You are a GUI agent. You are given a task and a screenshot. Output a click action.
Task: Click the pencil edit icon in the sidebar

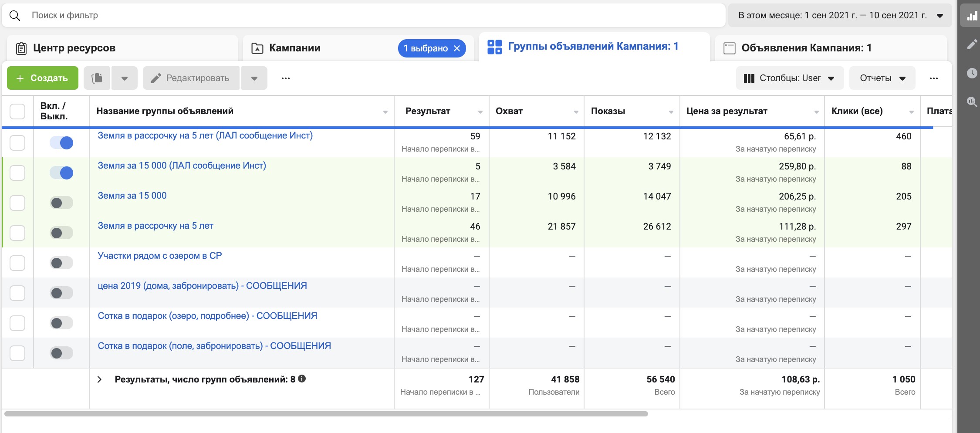[972, 44]
